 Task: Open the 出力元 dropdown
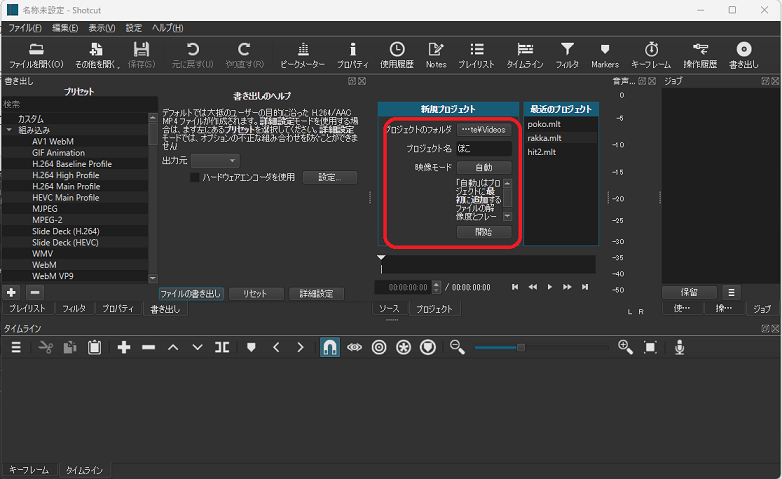215,161
